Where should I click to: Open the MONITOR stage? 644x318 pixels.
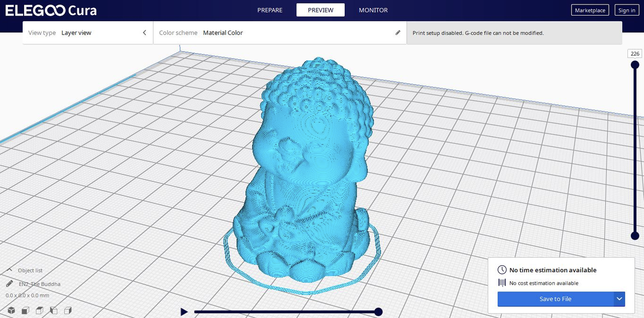pyautogui.click(x=373, y=10)
